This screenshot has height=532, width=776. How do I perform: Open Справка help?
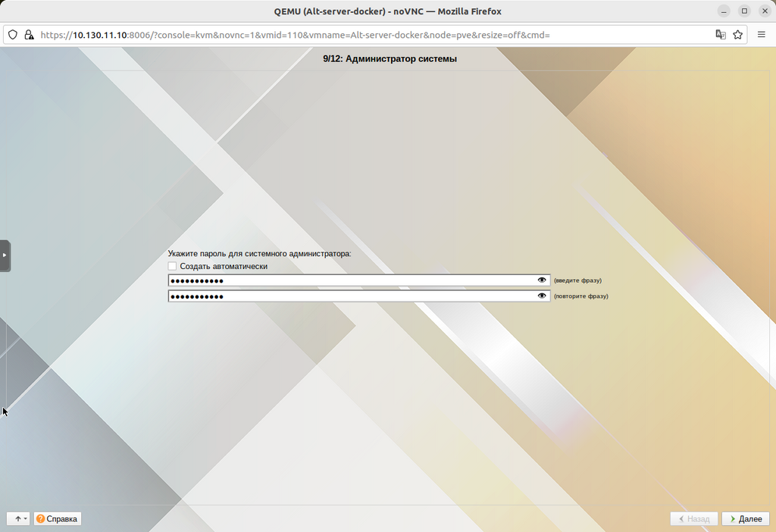(x=57, y=519)
